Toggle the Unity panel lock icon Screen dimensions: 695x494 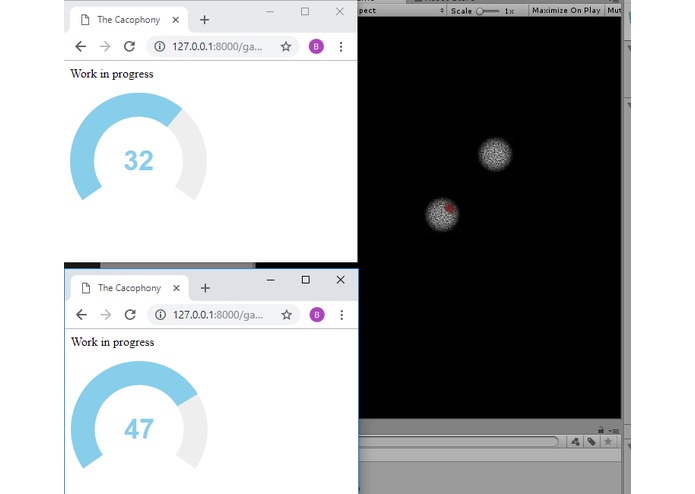[601, 430]
